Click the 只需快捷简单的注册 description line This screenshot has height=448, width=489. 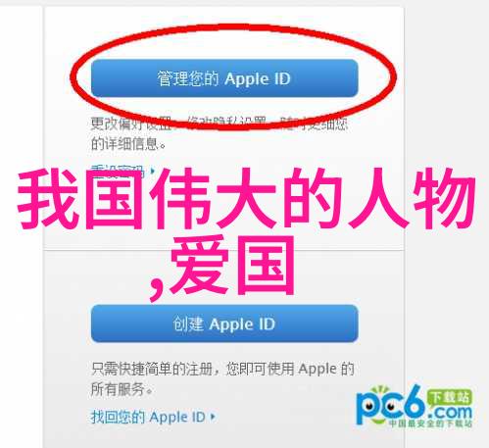point(222,369)
